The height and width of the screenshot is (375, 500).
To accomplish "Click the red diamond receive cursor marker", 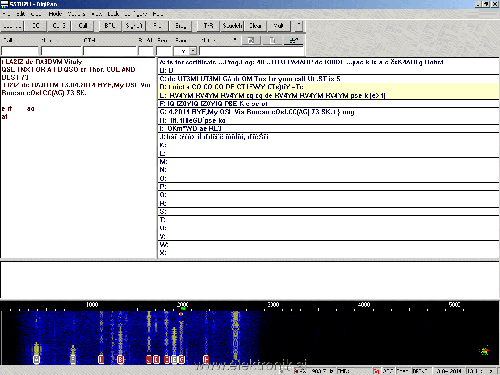I will point(181,314).
